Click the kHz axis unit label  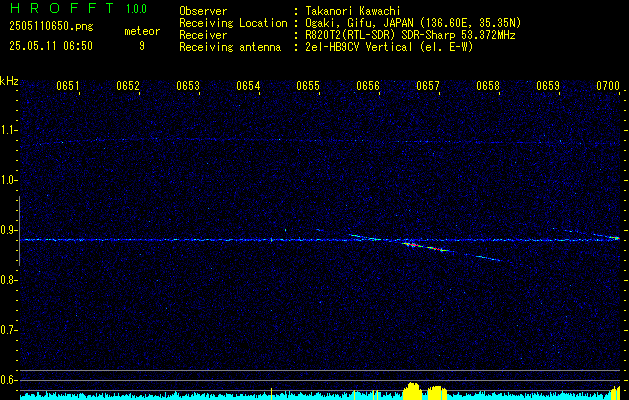[x=9, y=81]
